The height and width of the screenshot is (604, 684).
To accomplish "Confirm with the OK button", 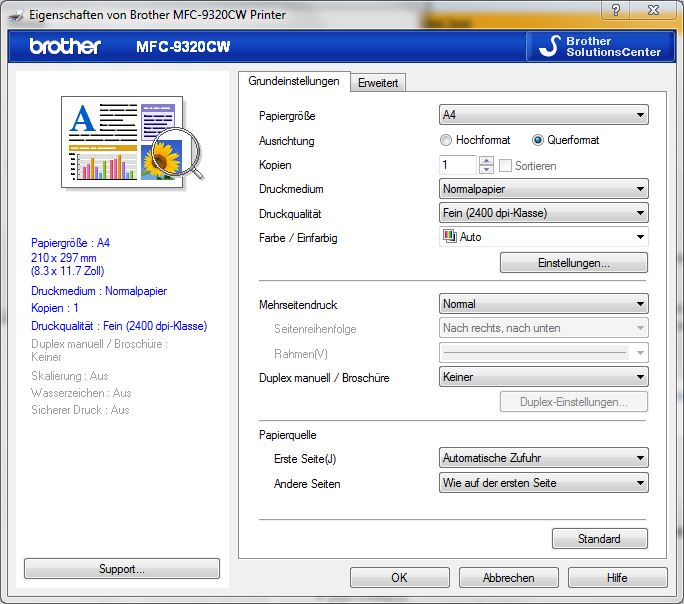I will [399, 577].
